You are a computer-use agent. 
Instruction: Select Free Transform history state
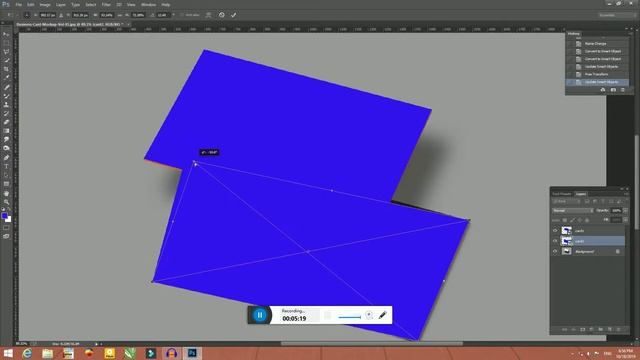tap(597, 74)
